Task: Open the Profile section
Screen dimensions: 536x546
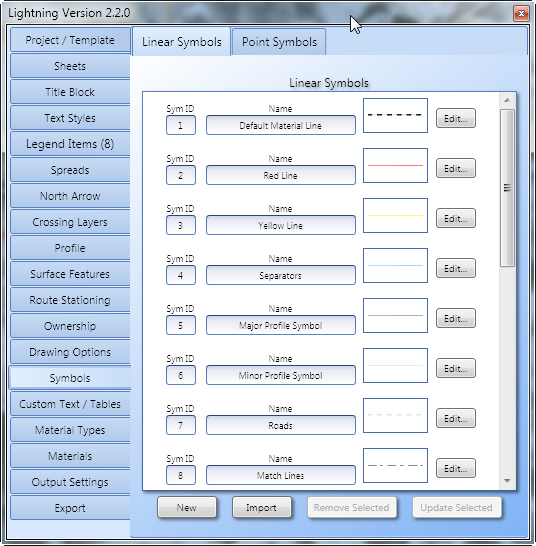Action: click(x=70, y=248)
